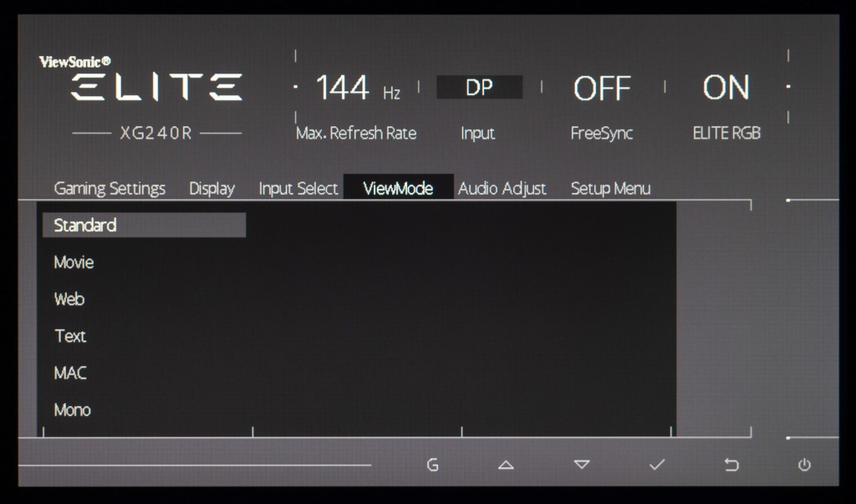Pick the MAC view mode
Screen dimensions: 856x504
click(x=70, y=373)
